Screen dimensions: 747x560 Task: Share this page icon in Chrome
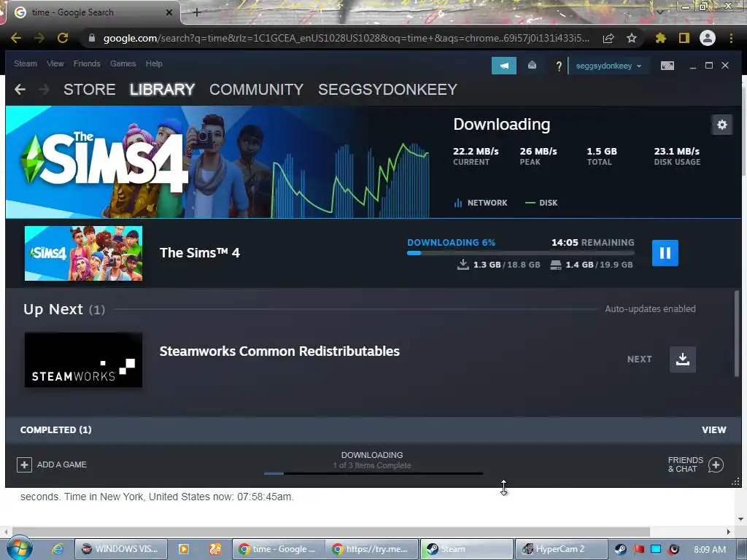[x=608, y=38]
